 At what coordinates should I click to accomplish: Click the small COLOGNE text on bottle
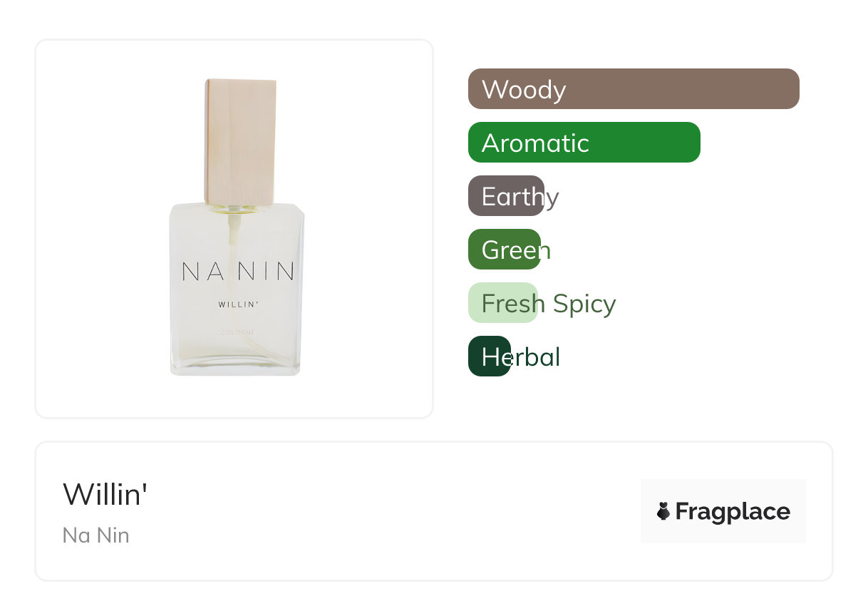pos(237,332)
